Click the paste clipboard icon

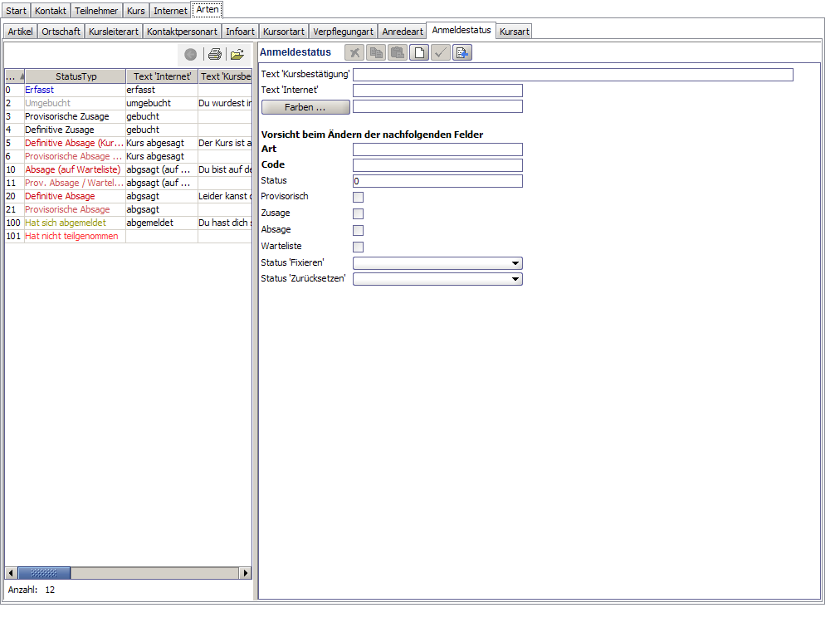point(398,52)
